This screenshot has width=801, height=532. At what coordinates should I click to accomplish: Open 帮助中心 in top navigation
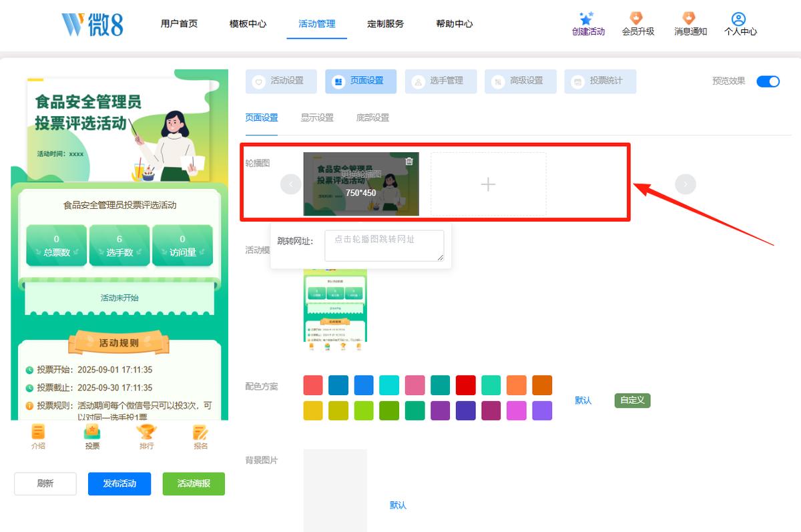coord(455,24)
